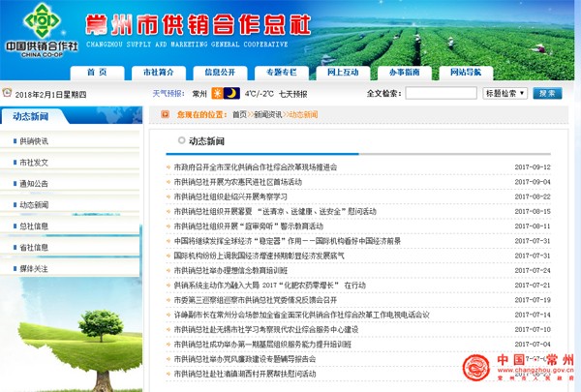
Task: Open the 信息公开 navigation tab
Action: [220, 72]
